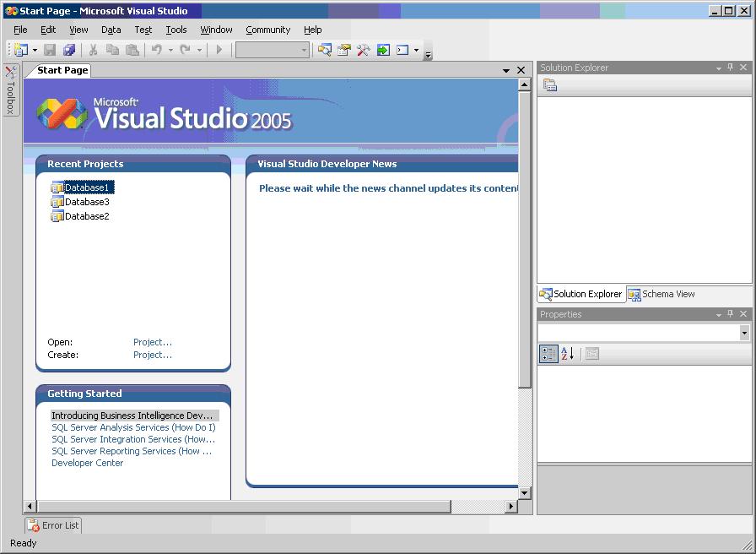Image resolution: width=756 pixels, height=554 pixels.
Task: Click the Open Project... link
Action: pos(153,342)
